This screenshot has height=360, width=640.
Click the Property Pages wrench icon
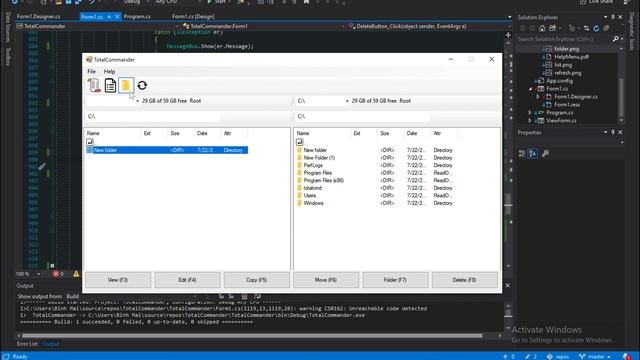coord(545,153)
